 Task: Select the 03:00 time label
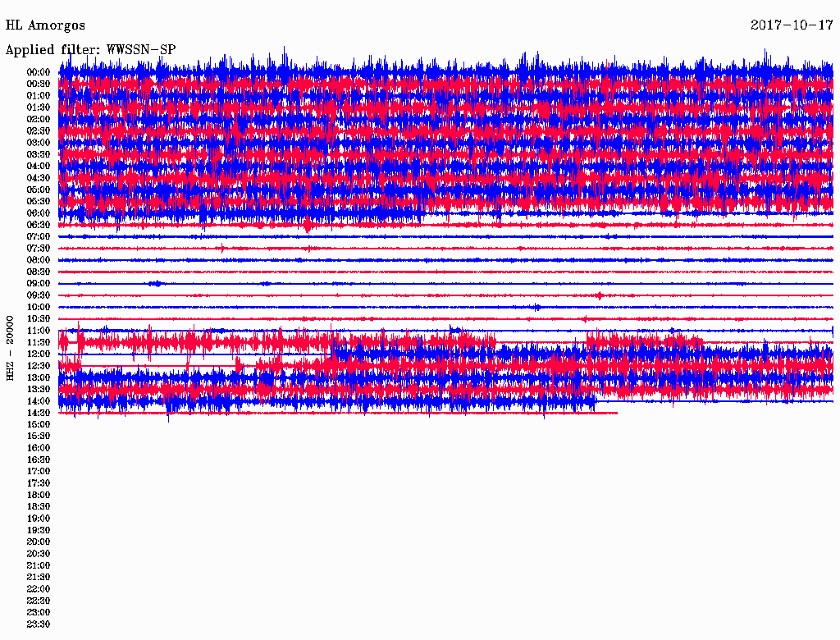point(39,143)
